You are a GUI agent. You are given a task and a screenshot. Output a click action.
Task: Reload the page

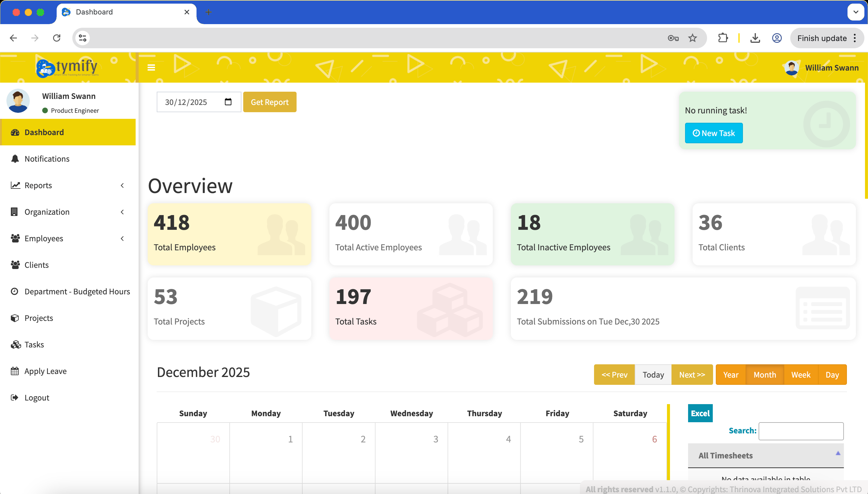click(x=57, y=38)
